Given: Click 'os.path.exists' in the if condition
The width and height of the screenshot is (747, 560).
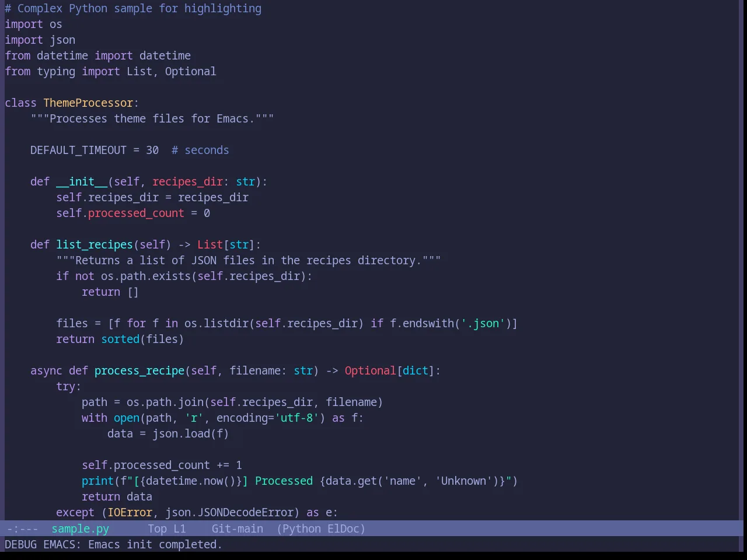Looking at the screenshot, I should tap(146, 276).
